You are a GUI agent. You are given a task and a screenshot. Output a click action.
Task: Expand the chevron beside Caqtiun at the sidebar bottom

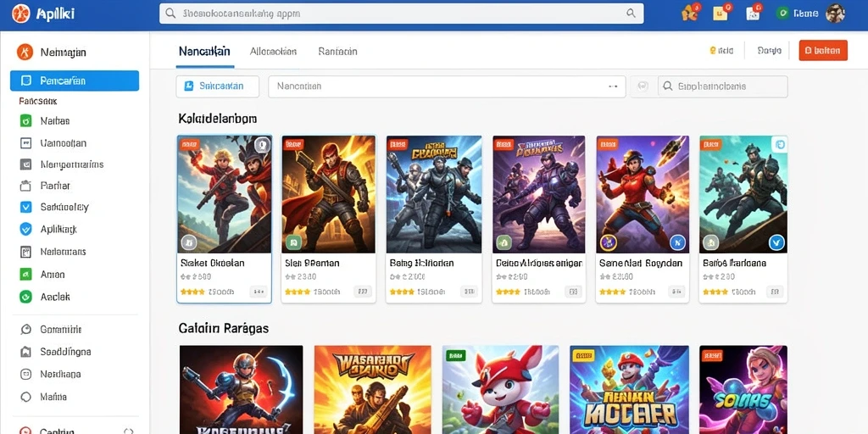click(129, 431)
